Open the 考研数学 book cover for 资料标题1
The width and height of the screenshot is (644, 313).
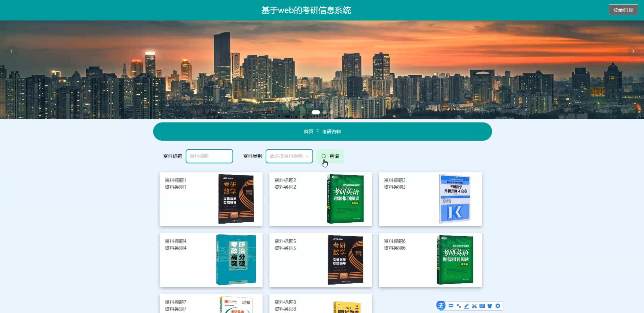236,199
